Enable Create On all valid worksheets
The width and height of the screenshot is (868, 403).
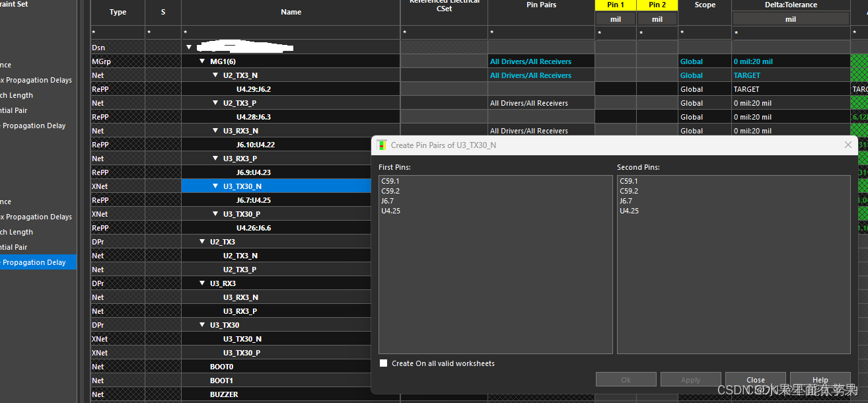coord(384,363)
